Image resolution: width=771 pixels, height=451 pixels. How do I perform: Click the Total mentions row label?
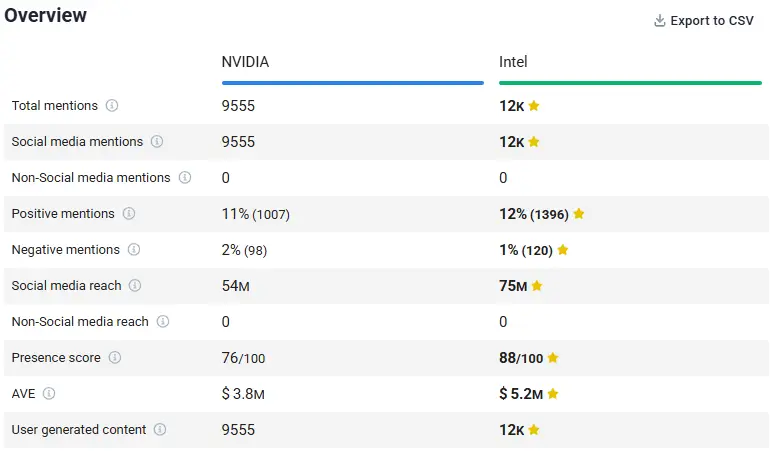[x=55, y=105]
